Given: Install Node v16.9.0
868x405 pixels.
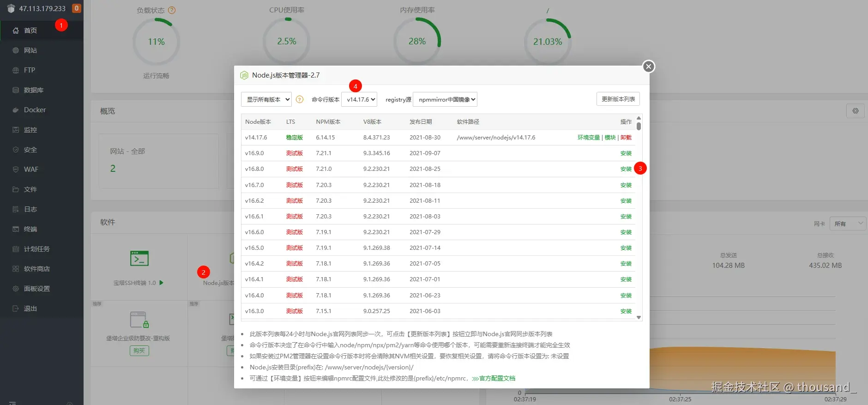Looking at the screenshot, I should click(x=626, y=153).
